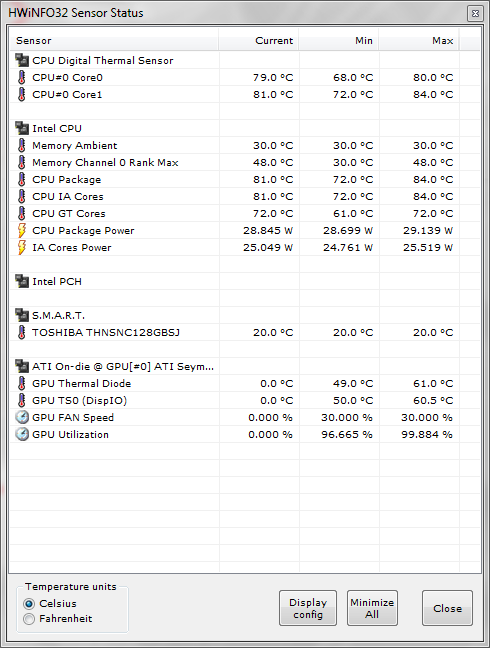This screenshot has width=490, height=648.
Task: Select the S.M.A.R.T. sensor group row
Action: (245, 315)
